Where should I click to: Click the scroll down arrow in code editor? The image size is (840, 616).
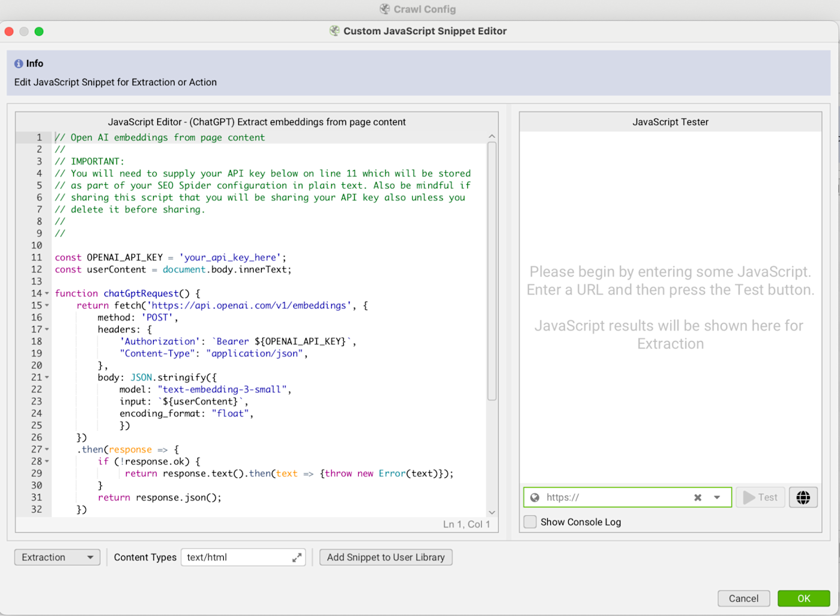492,512
